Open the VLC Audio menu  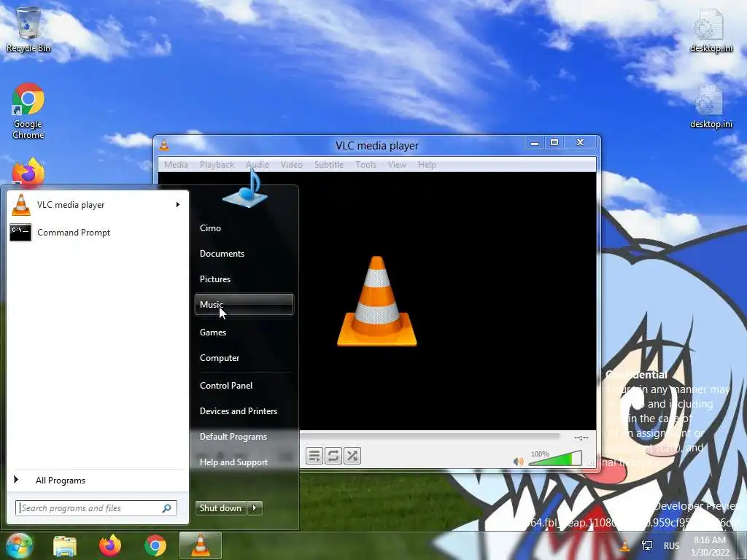click(258, 165)
